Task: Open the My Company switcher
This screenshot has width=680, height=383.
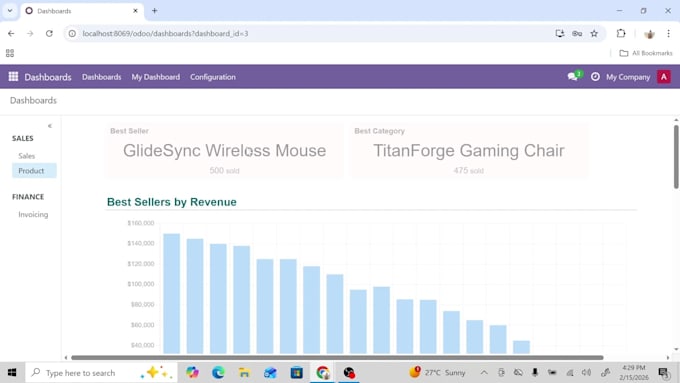Action: [x=628, y=77]
